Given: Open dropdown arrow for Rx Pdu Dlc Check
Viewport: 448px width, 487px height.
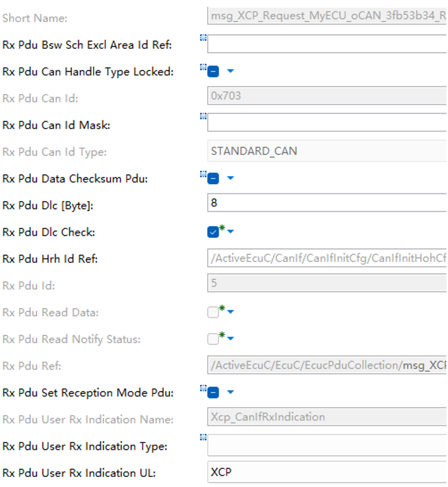Looking at the screenshot, I should (231, 232).
